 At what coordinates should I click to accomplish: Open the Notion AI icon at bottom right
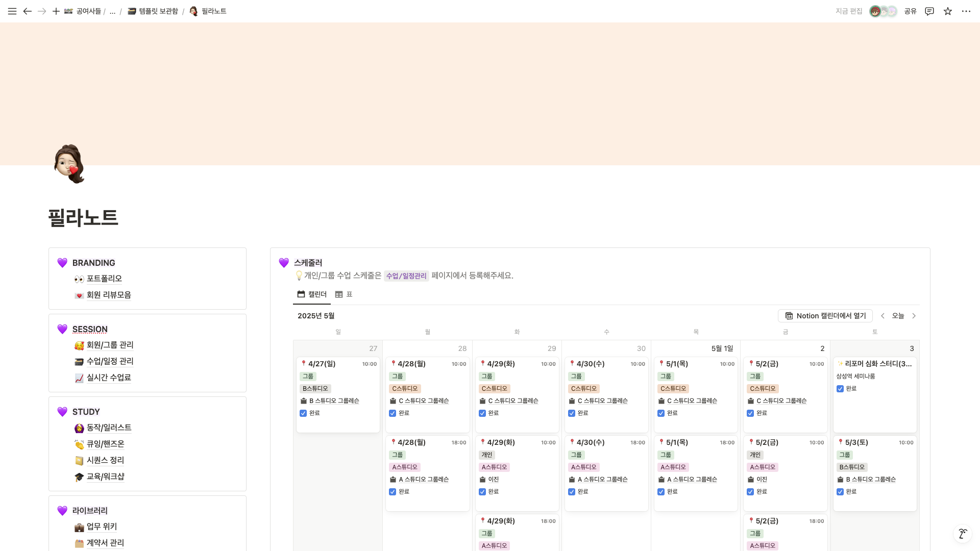click(x=963, y=534)
